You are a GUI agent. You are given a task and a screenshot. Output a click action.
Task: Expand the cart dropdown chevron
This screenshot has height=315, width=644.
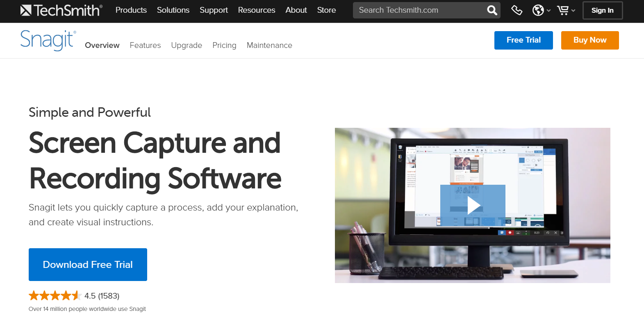(573, 11)
